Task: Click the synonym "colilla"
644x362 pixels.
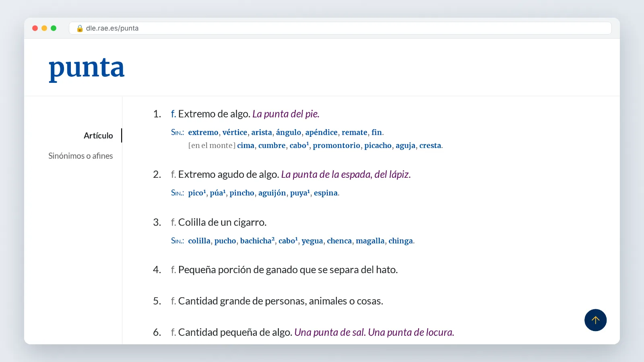Action: [x=199, y=241]
